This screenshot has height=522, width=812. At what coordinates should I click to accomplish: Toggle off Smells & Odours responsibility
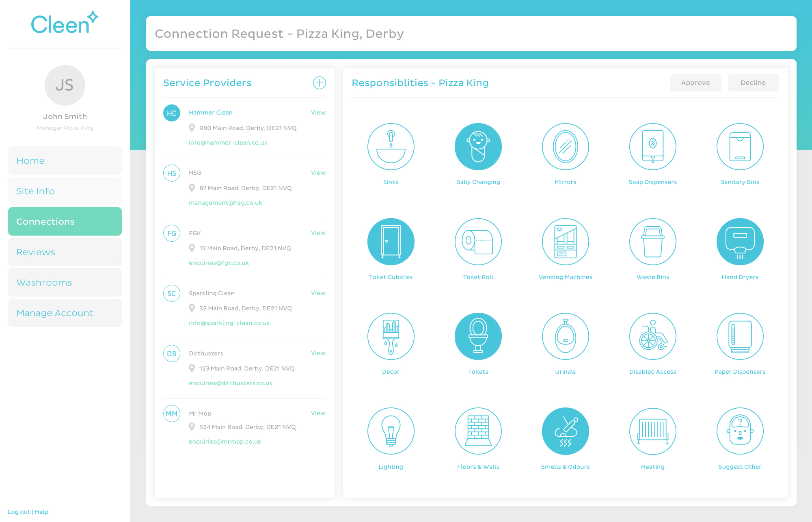click(x=565, y=431)
